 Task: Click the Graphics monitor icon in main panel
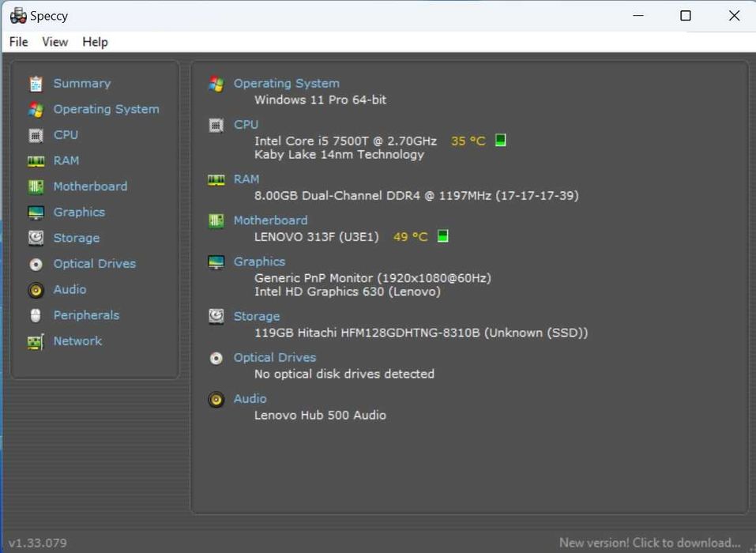[216, 262]
